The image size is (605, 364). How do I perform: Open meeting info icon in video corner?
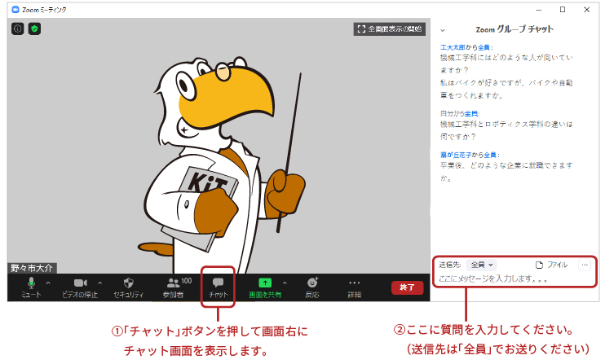tap(17, 29)
